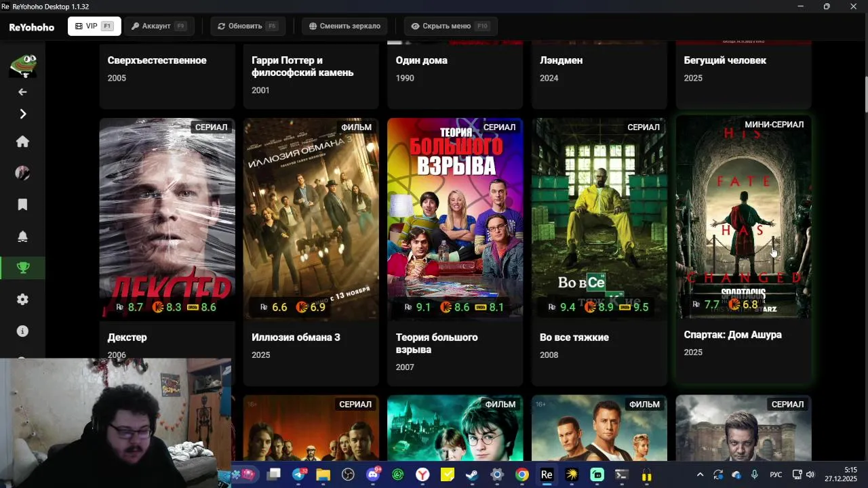The height and width of the screenshot is (488, 868).
Task: Hide menu via Скрыть меню button
Action: [451, 26]
